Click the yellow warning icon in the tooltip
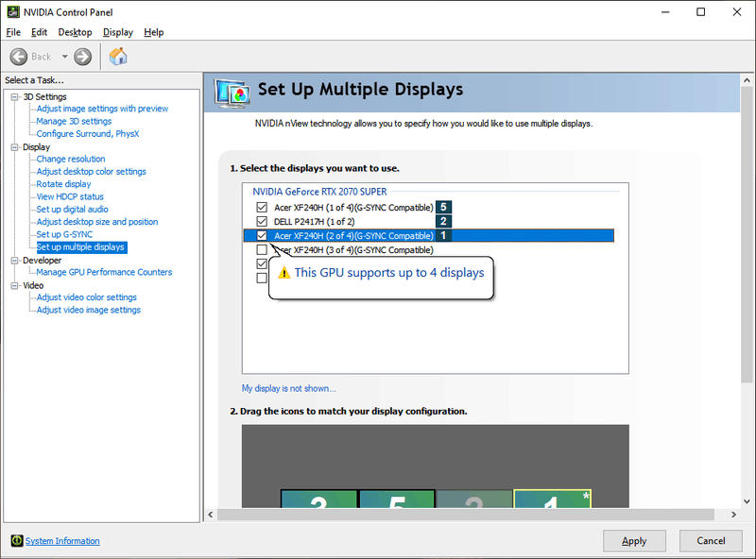This screenshot has height=559, width=756. pos(284,273)
